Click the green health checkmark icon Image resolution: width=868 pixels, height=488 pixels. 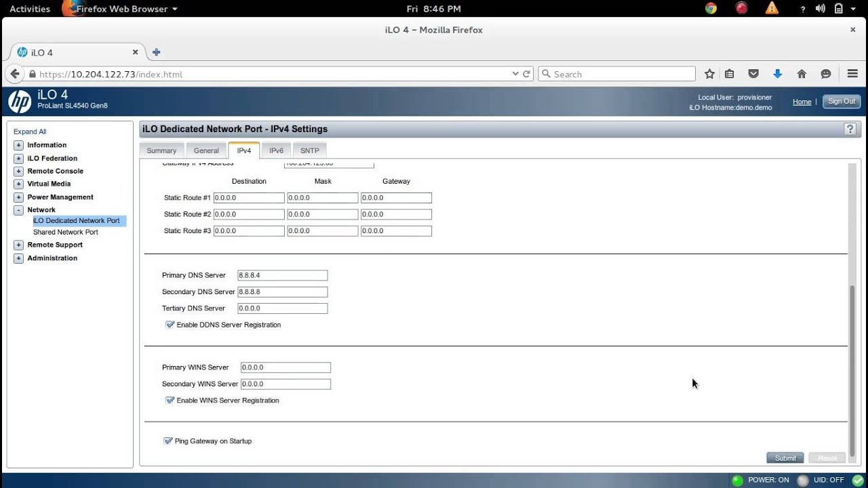pos(858,481)
